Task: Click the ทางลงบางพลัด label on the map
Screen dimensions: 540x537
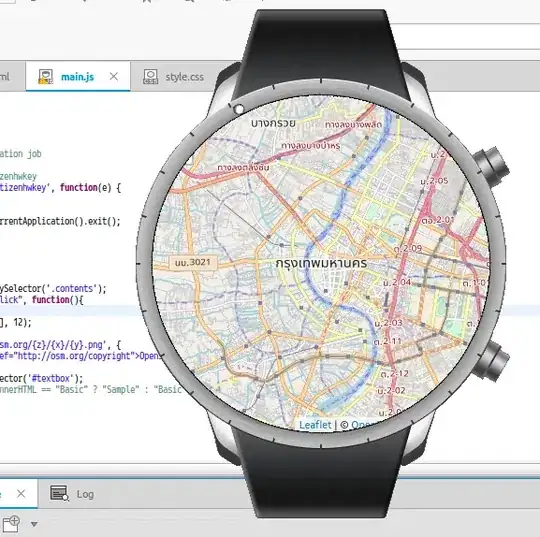Action: 353,124
